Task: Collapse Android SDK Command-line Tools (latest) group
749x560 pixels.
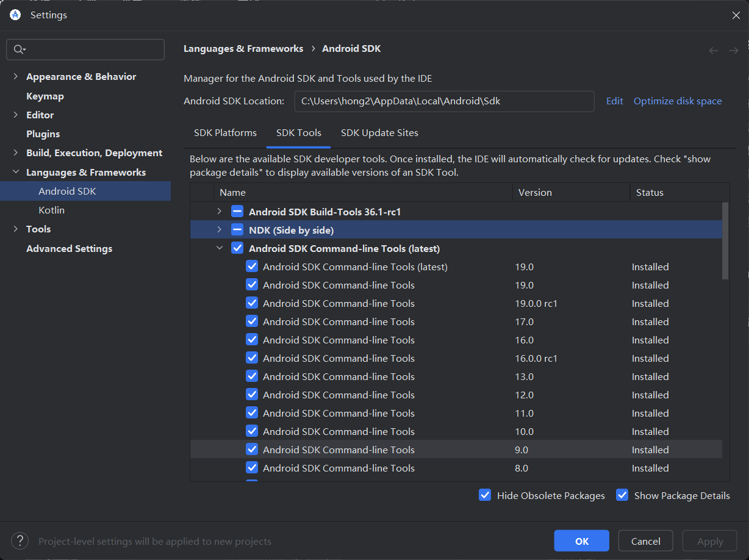Action: (220, 248)
